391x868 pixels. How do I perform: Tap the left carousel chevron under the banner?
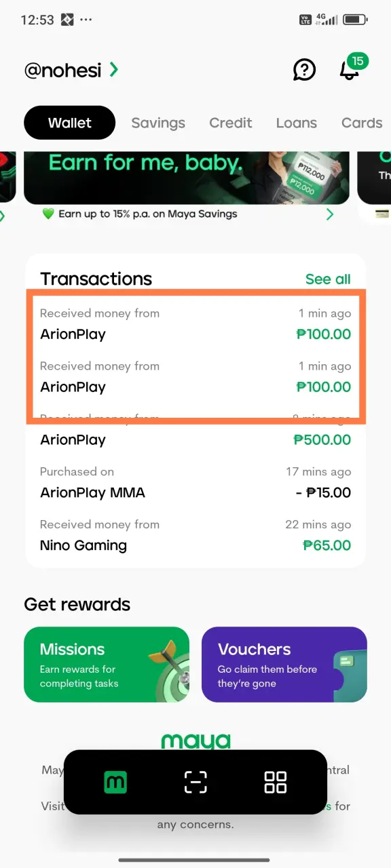(x=2, y=216)
